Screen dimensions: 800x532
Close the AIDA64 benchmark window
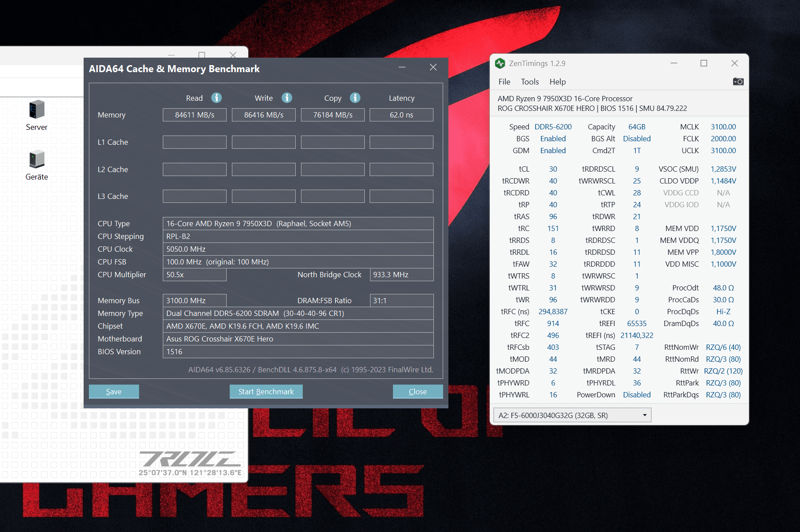pos(433,67)
